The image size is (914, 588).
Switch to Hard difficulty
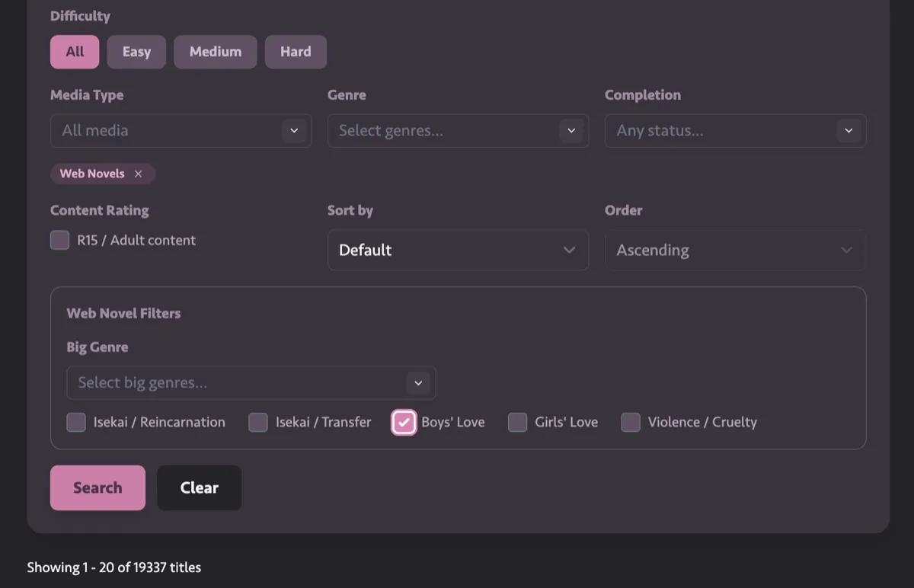[x=296, y=52]
